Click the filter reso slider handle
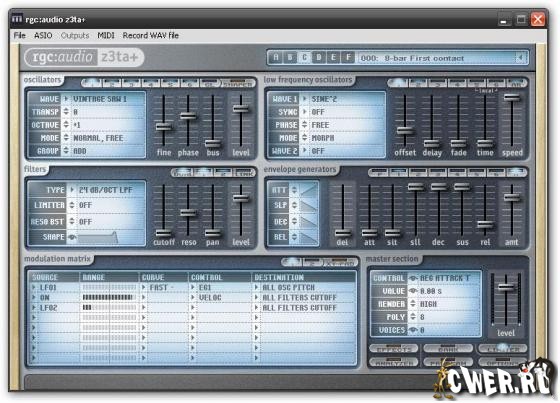This screenshot has width=560, height=403. pos(188,213)
